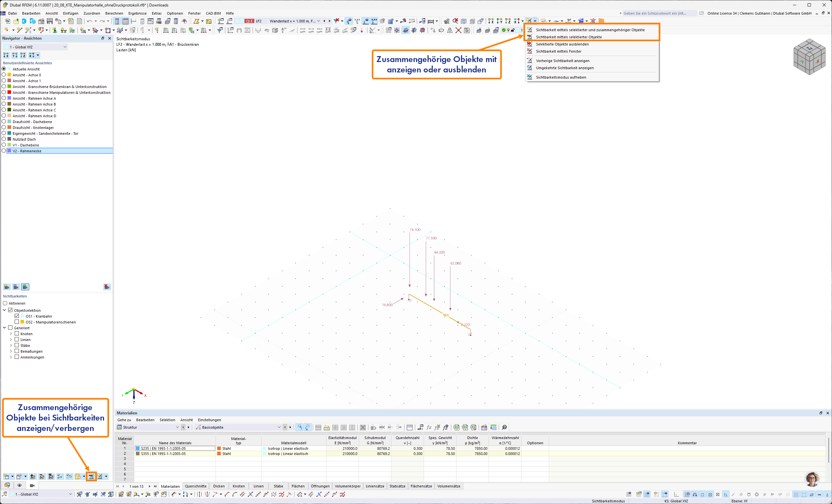832x504 pixels.
Task: Click the highlighted related objects visibility icon
Action: click(x=91, y=476)
